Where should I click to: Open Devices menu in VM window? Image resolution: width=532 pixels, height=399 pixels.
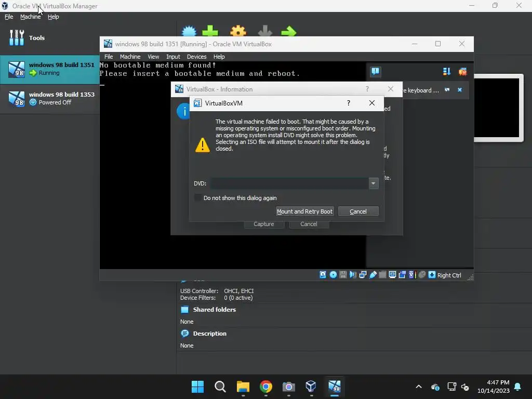click(x=196, y=57)
